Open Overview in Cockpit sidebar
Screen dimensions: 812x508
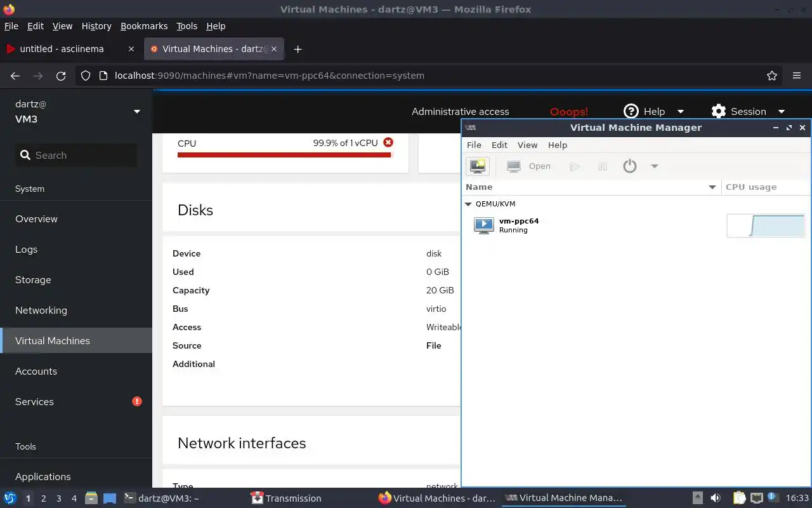76,218
